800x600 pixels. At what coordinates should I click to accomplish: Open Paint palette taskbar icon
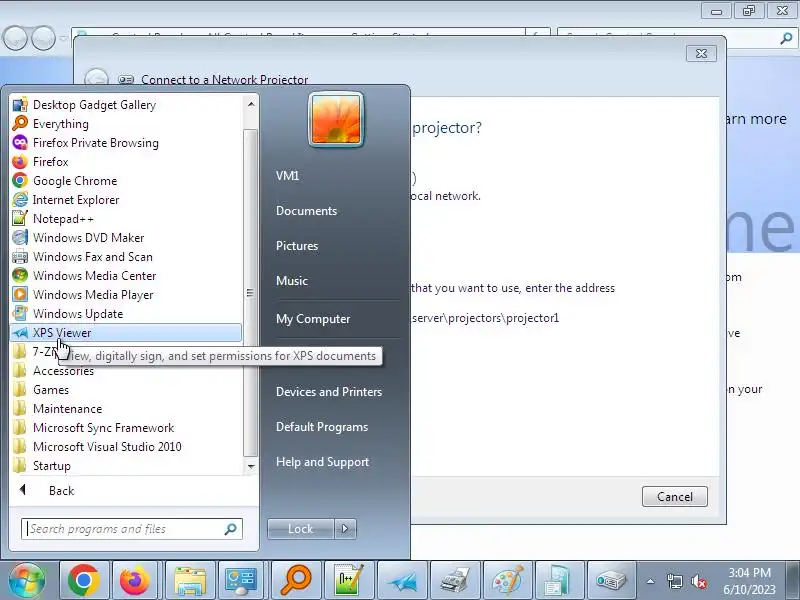click(508, 580)
